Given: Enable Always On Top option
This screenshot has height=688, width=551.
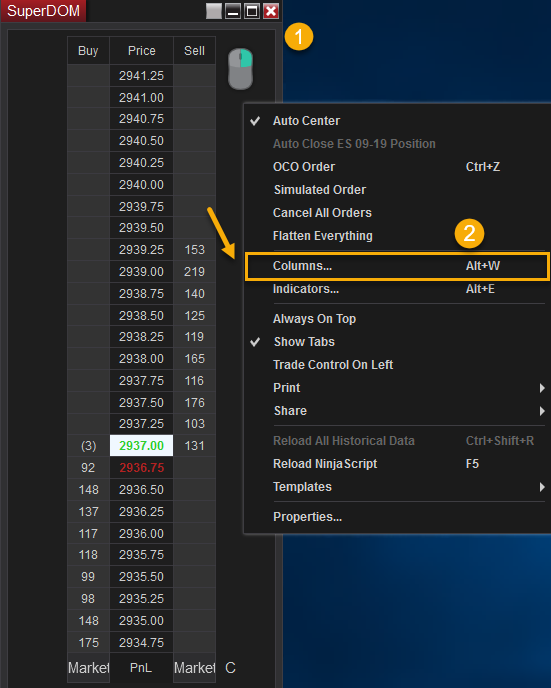Looking at the screenshot, I should click(x=314, y=319).
